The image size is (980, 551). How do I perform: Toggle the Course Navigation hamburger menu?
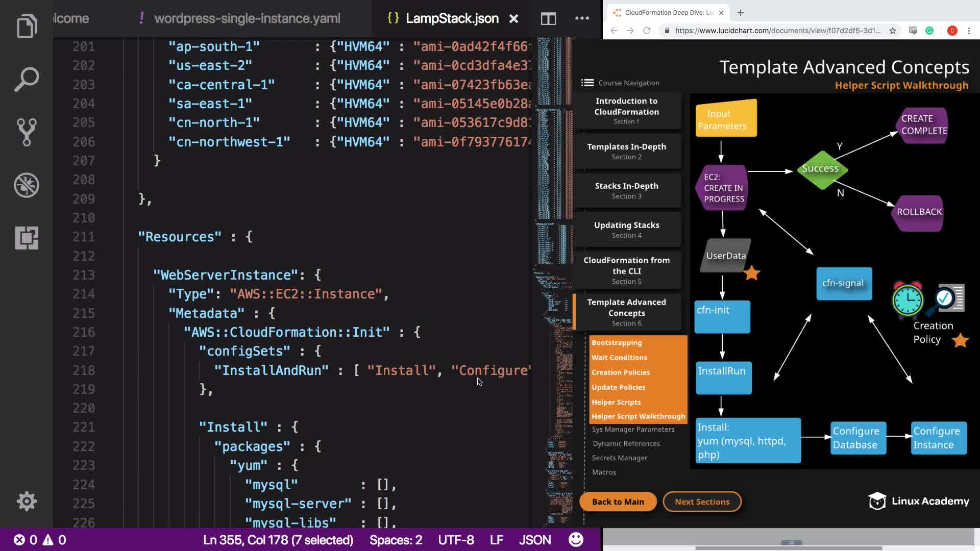coord(587,83)
